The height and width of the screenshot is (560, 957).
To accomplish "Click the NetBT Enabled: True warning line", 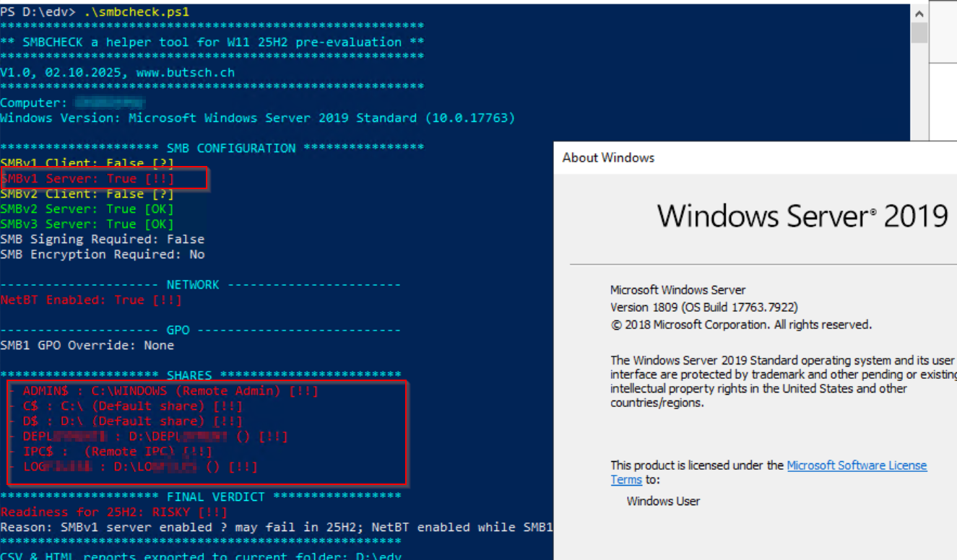I will pos(91,300).
